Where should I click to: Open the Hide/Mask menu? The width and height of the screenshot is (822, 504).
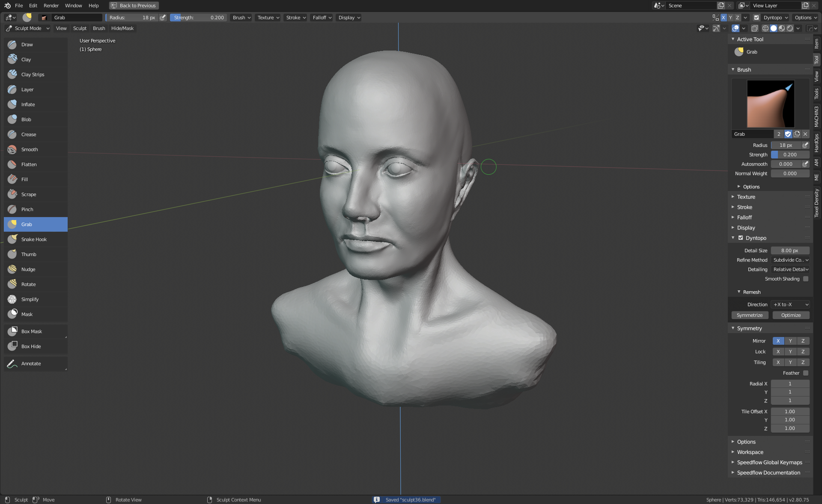click(122, 28)
